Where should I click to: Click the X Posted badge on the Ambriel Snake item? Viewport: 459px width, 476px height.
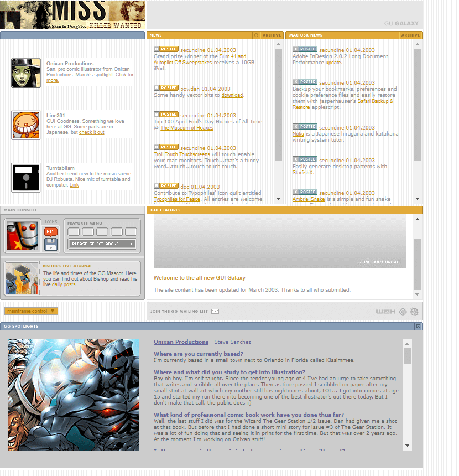305,192
